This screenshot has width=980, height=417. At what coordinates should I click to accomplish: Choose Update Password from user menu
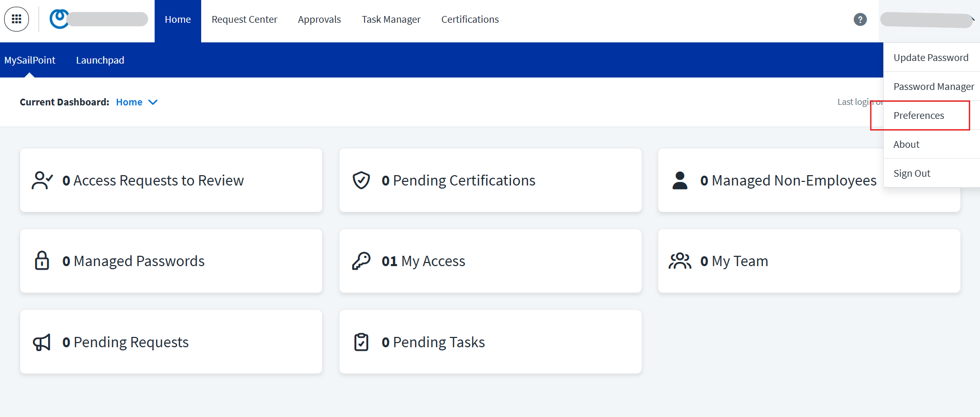point(931,57)
